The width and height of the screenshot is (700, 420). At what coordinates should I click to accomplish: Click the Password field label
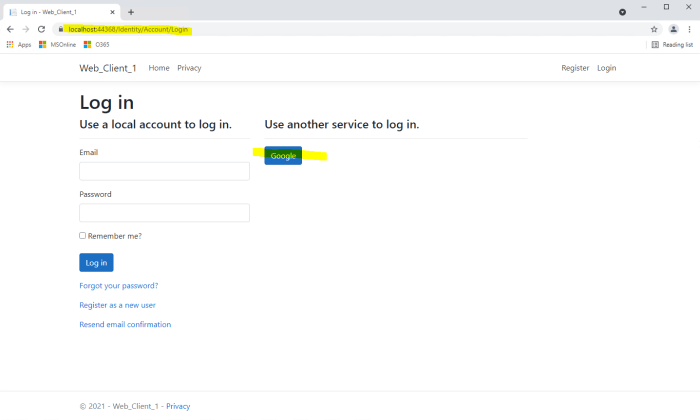coord(96,194)
